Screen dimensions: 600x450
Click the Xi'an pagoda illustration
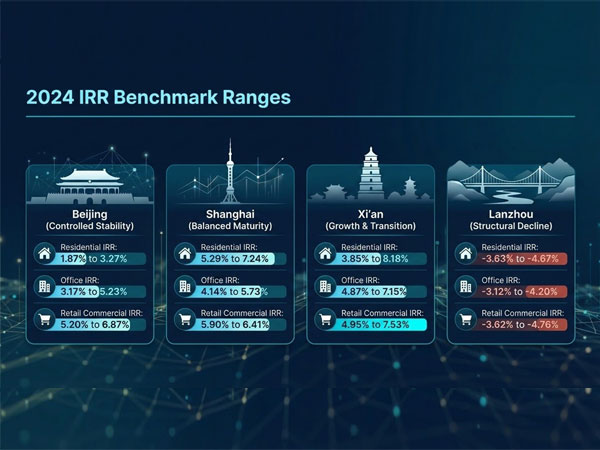[x=371, y=173]
